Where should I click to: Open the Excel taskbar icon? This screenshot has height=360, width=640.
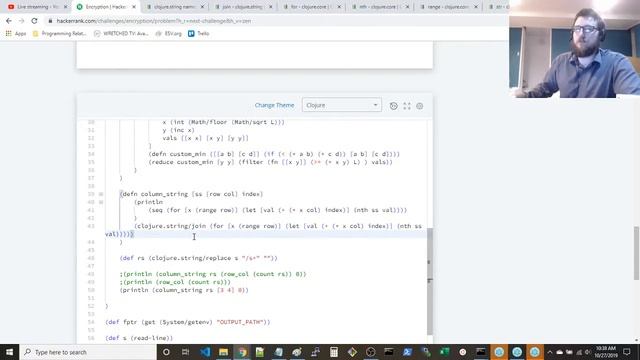click(x=444, y=352)
